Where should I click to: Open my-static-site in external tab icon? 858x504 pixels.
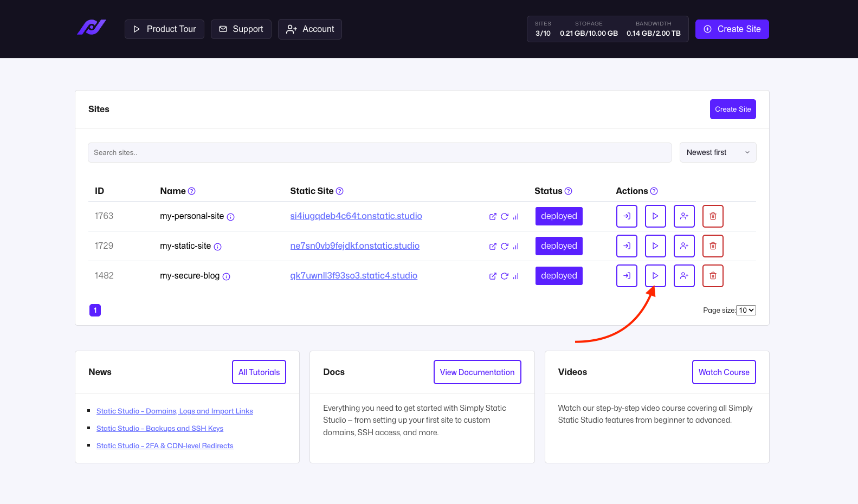[x=493, y=247]
